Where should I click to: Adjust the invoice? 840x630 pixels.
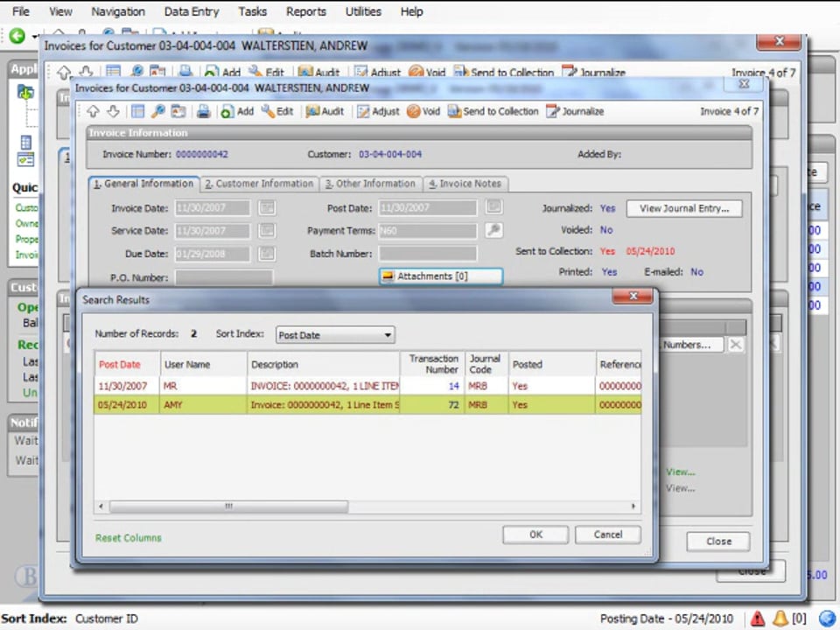point(378,111)
